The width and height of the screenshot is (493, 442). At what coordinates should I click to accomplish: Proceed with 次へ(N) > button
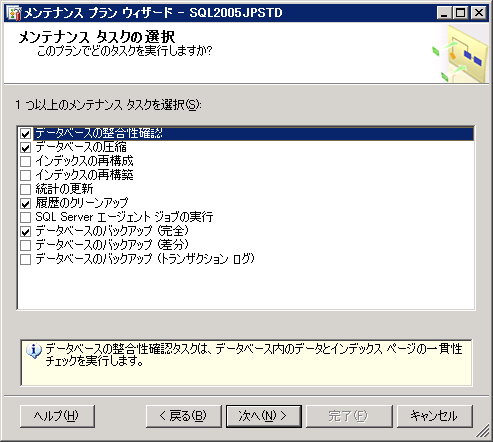click(264, 416)
